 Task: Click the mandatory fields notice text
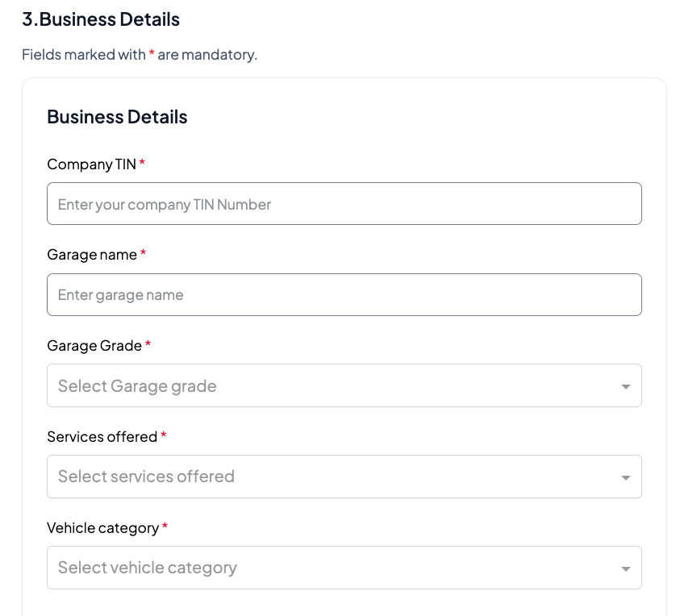click(x=139, y=56)
